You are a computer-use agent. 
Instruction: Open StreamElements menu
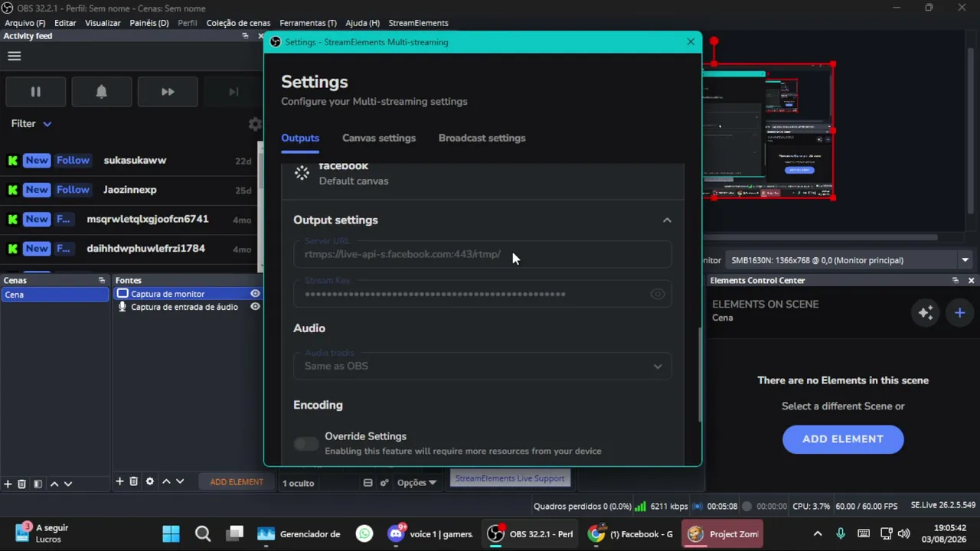click(418, 23)
